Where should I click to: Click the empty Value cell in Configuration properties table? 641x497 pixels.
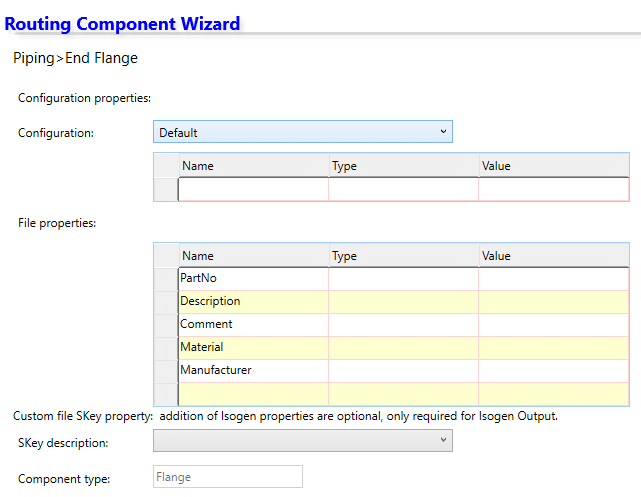554,189
